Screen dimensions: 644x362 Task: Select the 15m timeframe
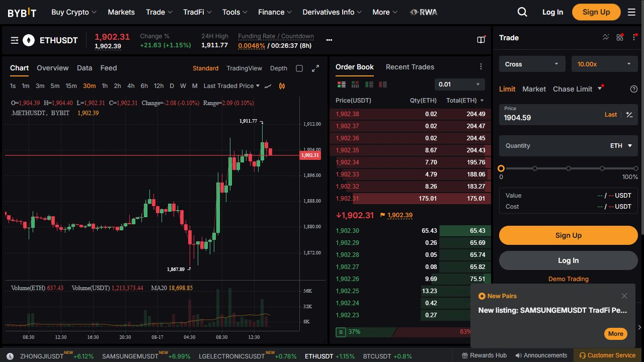click(x=71, y=86)
